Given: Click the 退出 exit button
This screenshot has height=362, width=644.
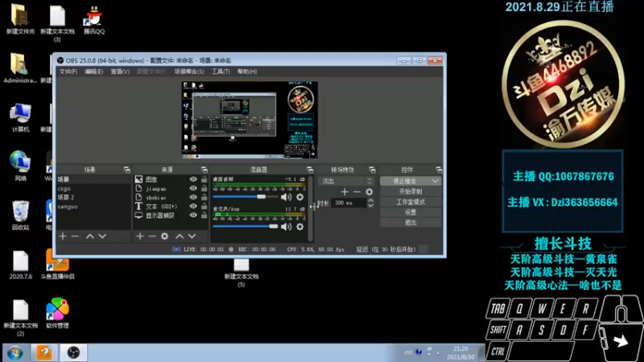Looking at the screenshot, I should pos(411,223).
